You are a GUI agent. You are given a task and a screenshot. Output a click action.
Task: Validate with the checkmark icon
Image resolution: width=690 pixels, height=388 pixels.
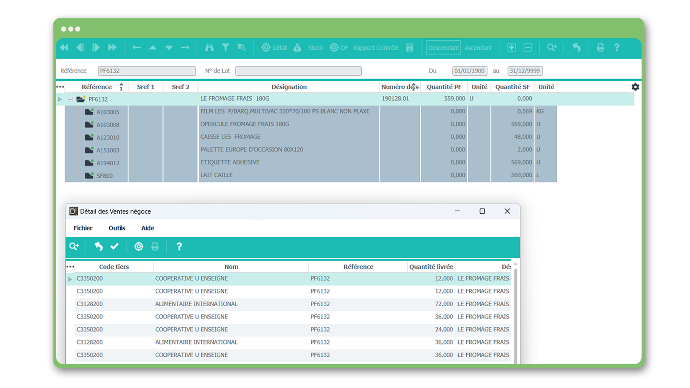click(114, 247)
